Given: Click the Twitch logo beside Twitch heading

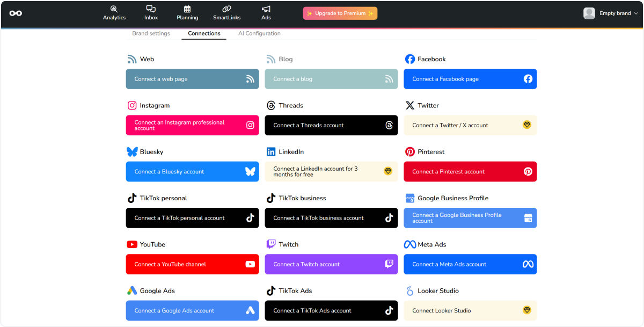Looking at the screenshot, I should point(271,244).
